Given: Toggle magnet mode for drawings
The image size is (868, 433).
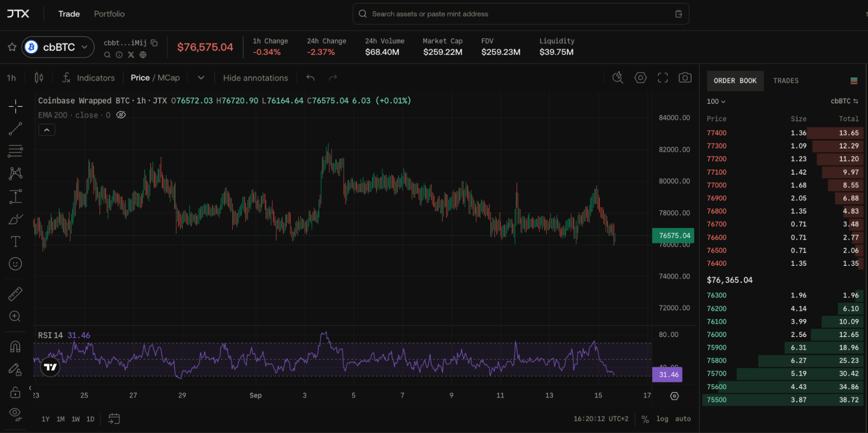Looking at the screenshot, I should click(16, 347).
